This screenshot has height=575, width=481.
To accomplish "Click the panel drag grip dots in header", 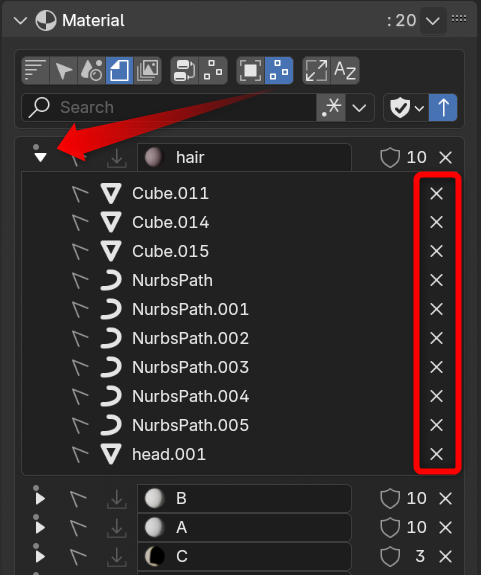I will (459, 18).
